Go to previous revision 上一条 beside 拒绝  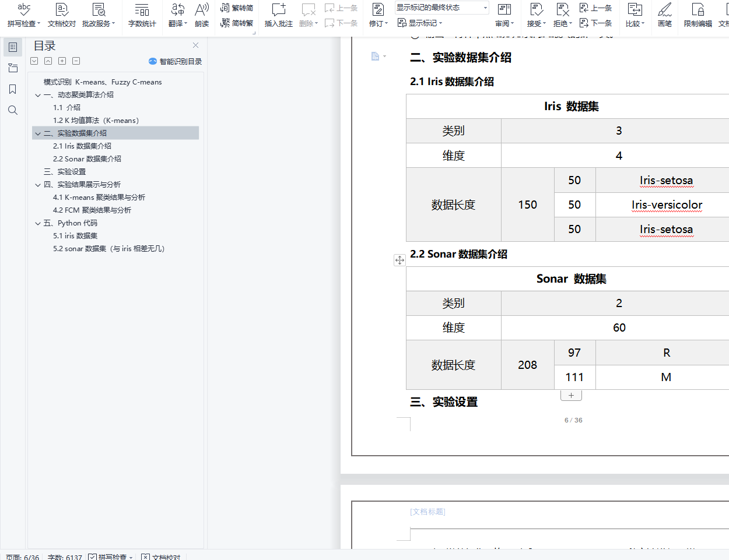point(595,8)
